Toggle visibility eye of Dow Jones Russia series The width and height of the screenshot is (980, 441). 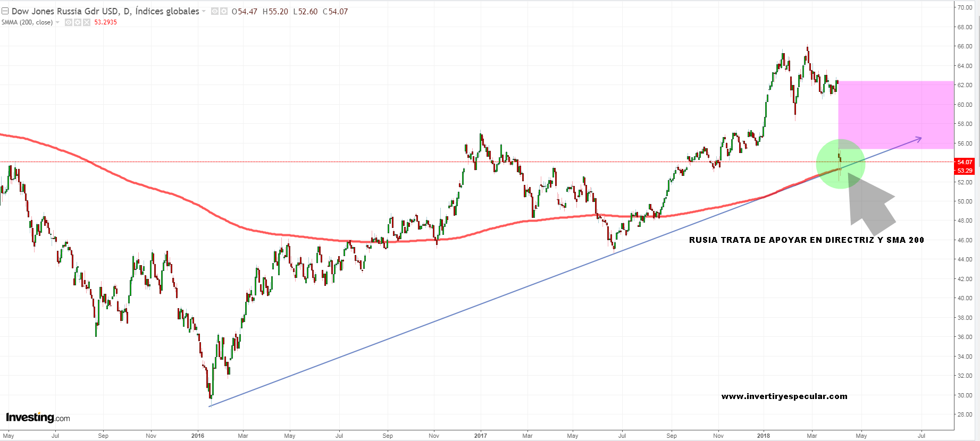click(x=215, y=11)
